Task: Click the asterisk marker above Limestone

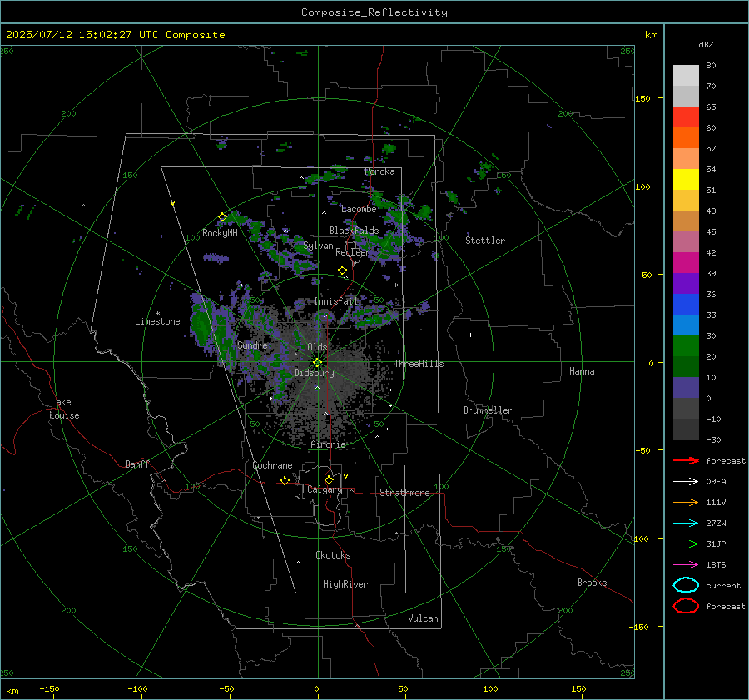Action: 157,314
